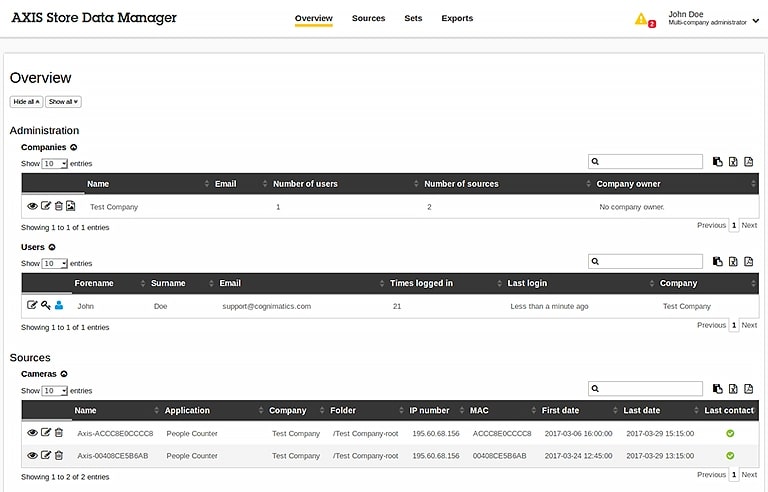This screenshot has height=492, width=768.
Task: Collapse the Users section
Action: pos(52,247)
